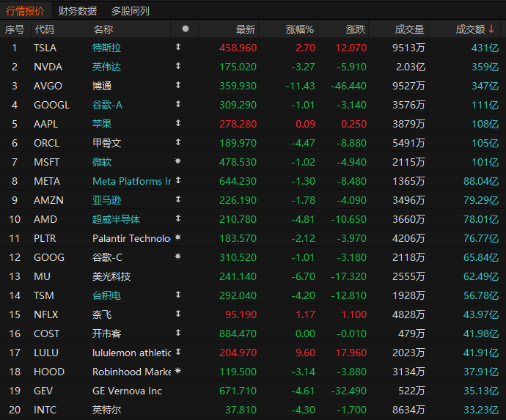The image size is (506, 420).
Task: Click the up-down marker icon in NVDA row
Action: (x=177, y=66)
